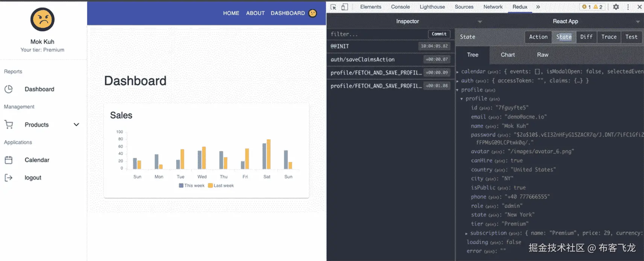This screenshot has width=644, height=261.
Task: Click the phone value +40 777666555
Action: tap(527, 197)
